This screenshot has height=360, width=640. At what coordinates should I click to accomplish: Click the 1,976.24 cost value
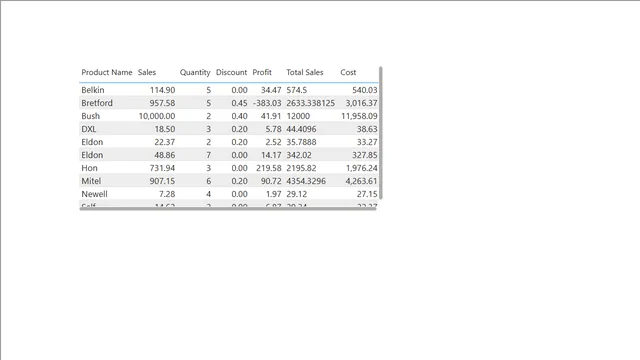click(x=362, y=168)
